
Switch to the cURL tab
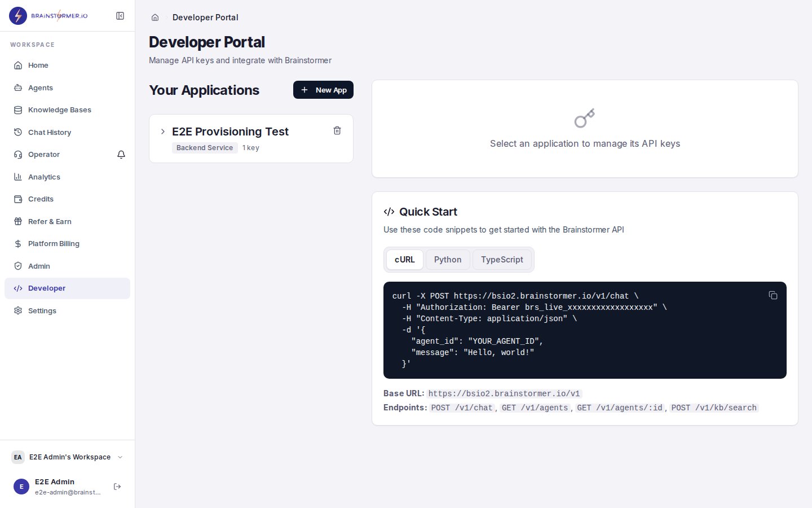[x=405, y=260]
